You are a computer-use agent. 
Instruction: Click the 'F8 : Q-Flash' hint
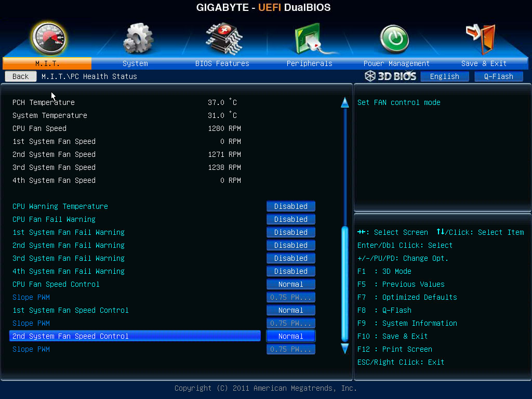tap(384, 311)
